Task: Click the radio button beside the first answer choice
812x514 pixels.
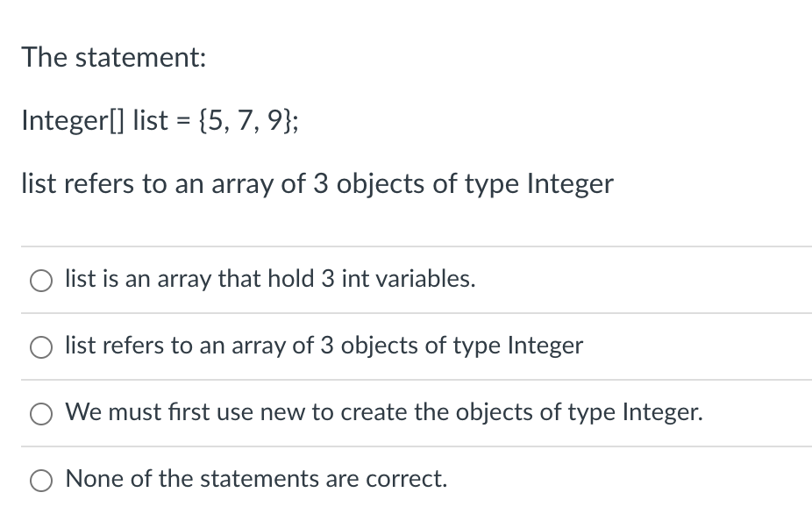Action: (41, 280)
